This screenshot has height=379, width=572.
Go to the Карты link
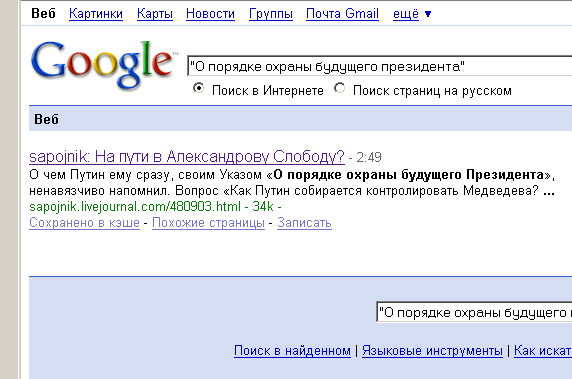(155, 14)
